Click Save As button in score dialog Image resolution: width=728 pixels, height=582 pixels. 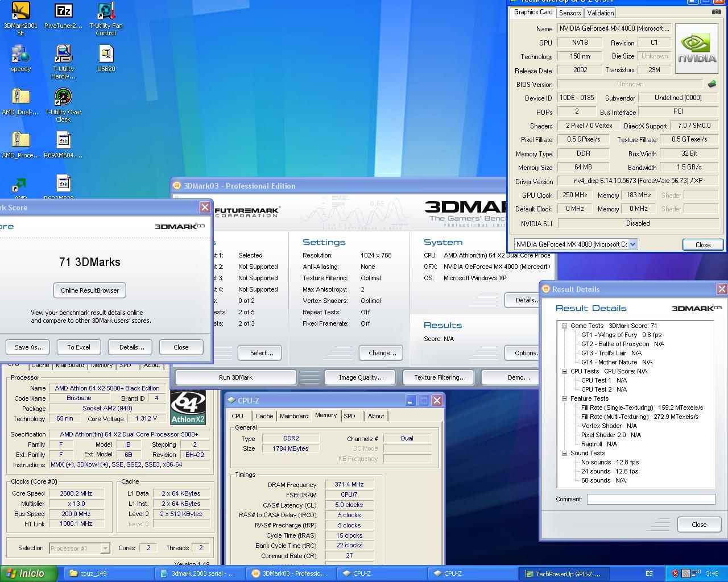[x=28, y=347]
